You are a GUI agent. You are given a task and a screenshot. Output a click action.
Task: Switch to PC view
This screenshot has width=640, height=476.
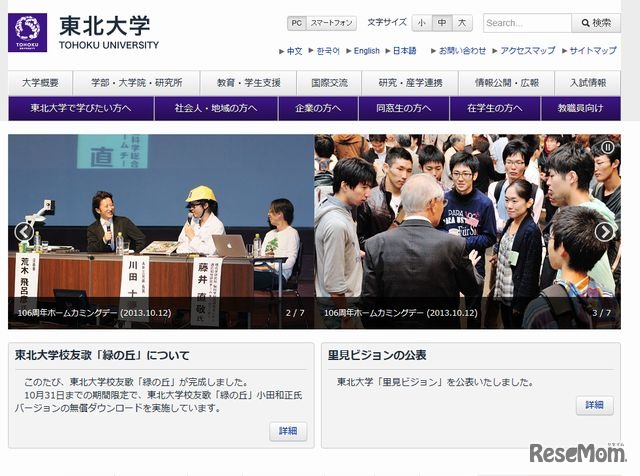(x=297, y=23)
